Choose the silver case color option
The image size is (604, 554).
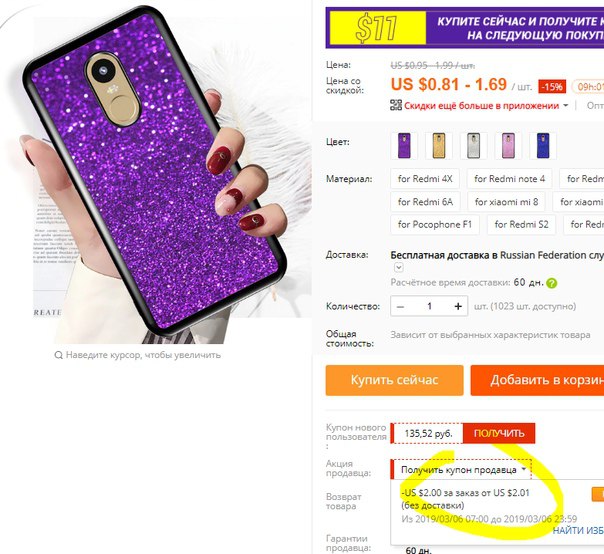click(x=473, y=146)
